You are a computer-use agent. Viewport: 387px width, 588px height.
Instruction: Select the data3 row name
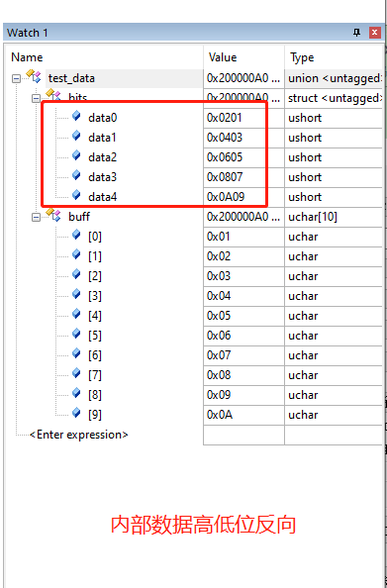tap(103, 177)
